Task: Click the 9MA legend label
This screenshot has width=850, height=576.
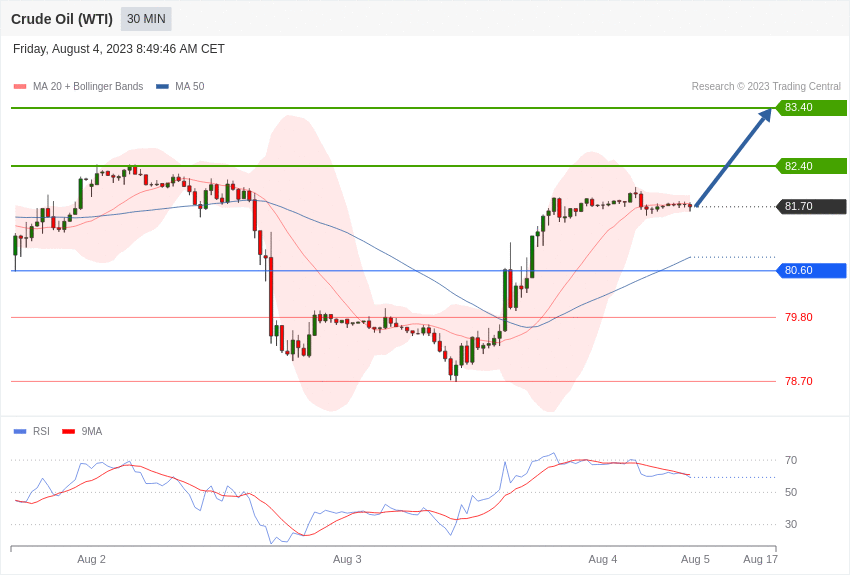Action: (x=92, y=431)
